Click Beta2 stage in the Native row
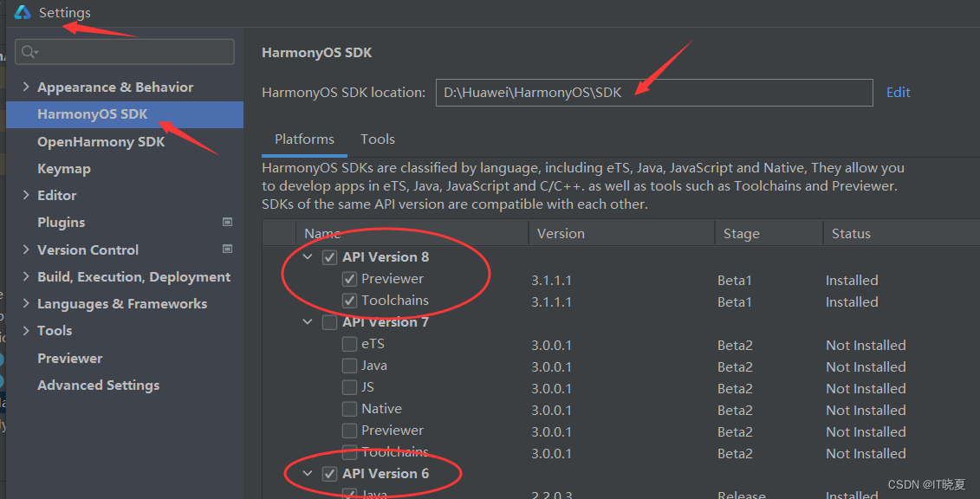Image resolution: width=980 pixels, height=499 pixels. pos(735,411)
